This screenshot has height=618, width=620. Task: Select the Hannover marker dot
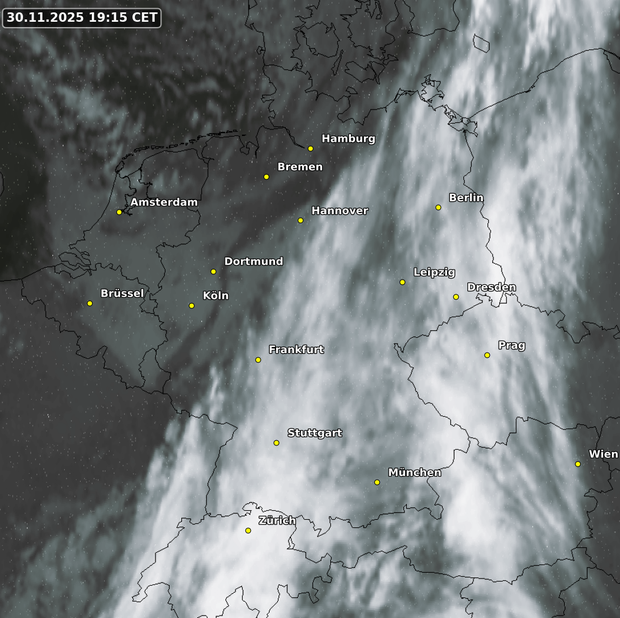[300, 220]
